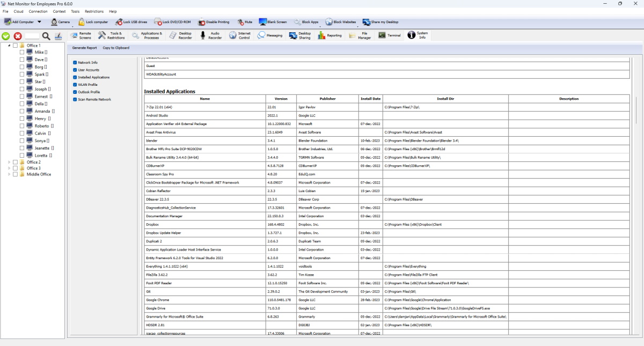Open the Block Websites tool
The width and height of the screenshot is (644, 346).
342,22
